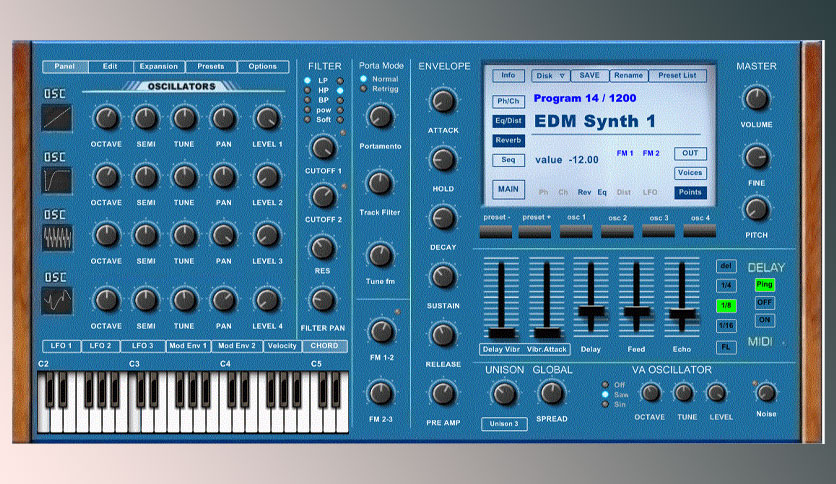Click the FILTER PAN knob
The width and height of the screenshot is (836, 484).
[322, 300]
